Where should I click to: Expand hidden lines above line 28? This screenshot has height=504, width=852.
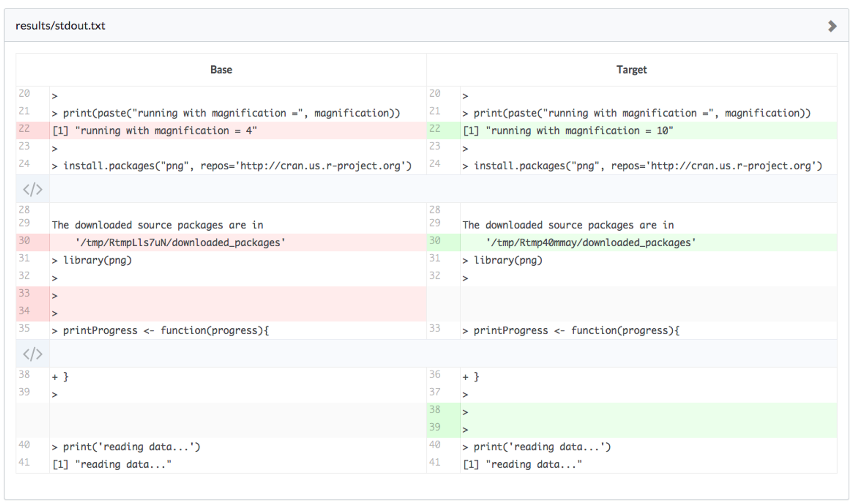32,189
